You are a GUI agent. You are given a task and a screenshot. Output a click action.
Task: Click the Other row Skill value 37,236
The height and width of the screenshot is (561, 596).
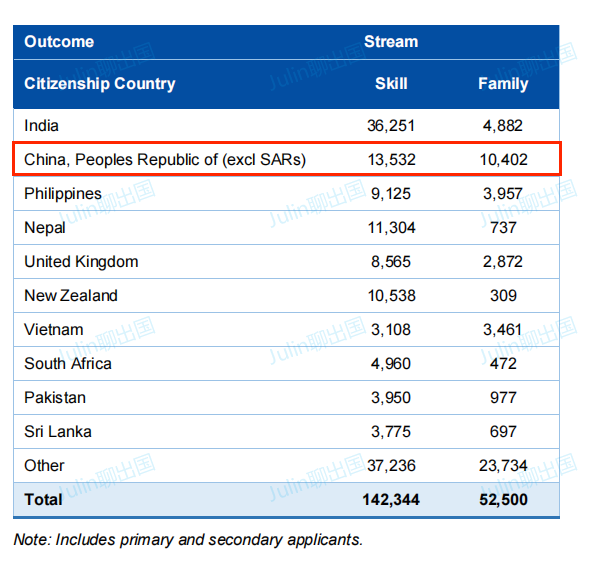tap(391, 466)
